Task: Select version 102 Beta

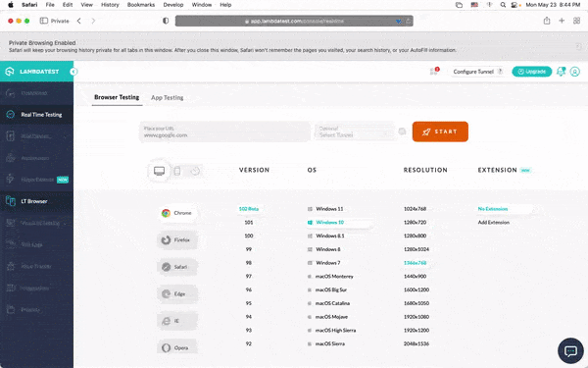Action: pos(249,209)
